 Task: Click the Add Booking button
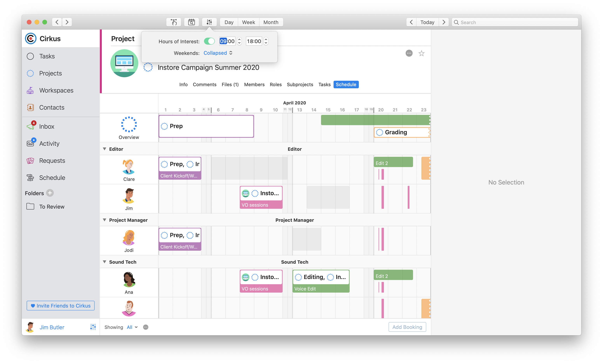click(x=407, y=327)
